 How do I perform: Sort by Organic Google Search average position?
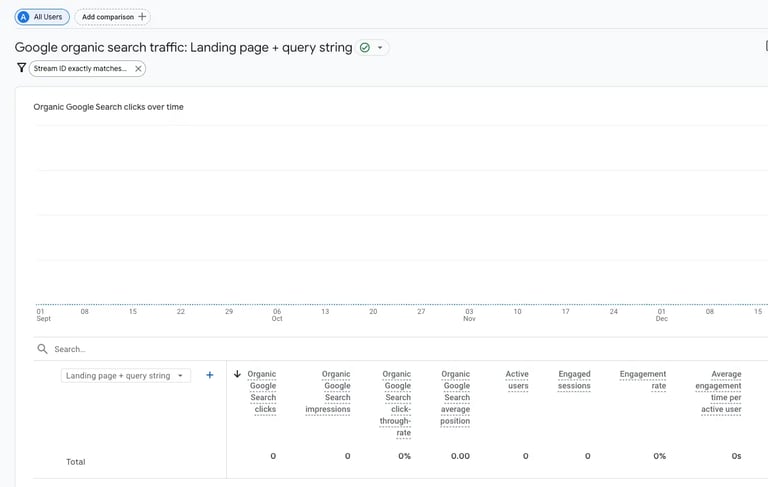tap(455, 397)
